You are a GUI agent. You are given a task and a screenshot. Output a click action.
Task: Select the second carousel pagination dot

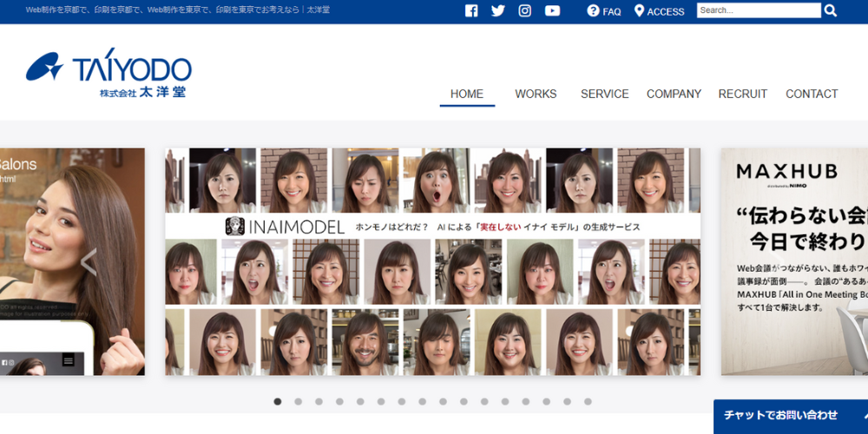point(299,402)
